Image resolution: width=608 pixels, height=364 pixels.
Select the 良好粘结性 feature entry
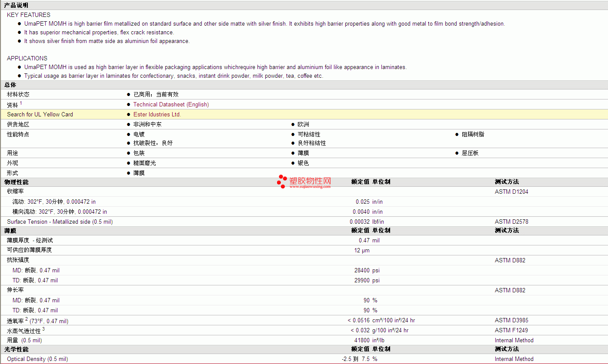pos(312,143)
